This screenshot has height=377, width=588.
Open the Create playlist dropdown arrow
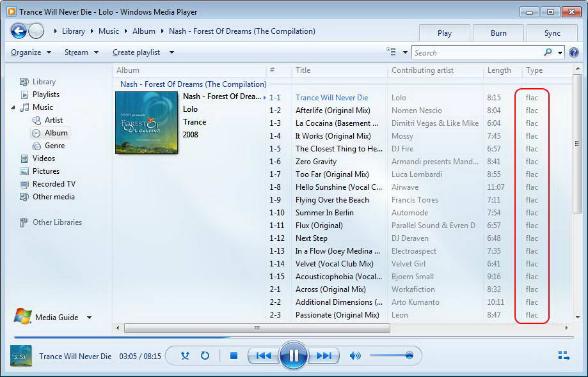(171, 52)
